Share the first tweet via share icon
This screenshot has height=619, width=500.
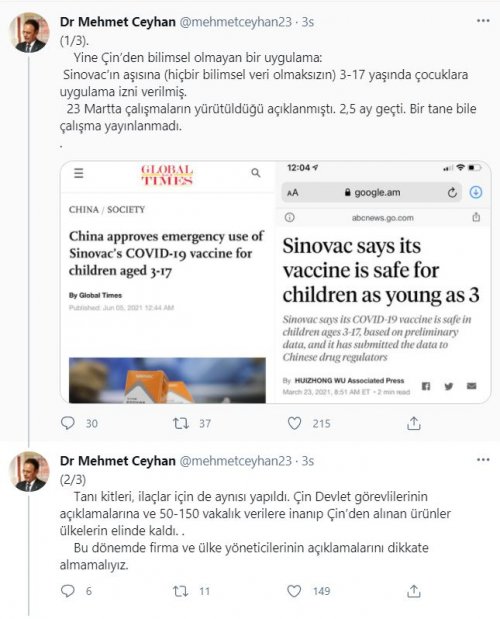(414, 423)
